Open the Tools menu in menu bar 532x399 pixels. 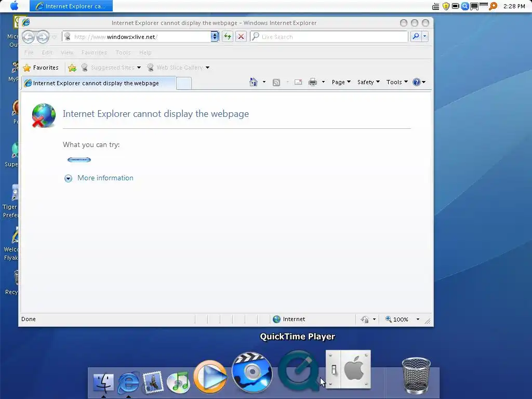point(123,52)
